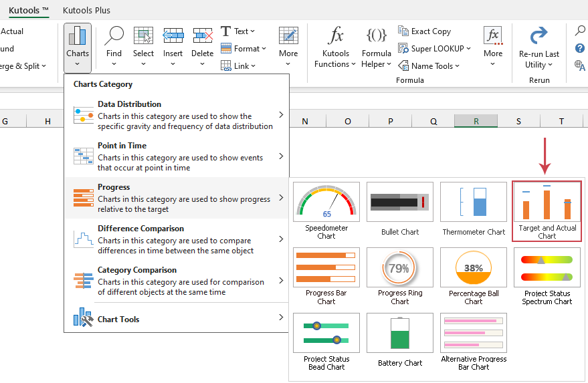Open the Point in Time category
Viewport: 588px width, 383px height.
tap(177, 156)
